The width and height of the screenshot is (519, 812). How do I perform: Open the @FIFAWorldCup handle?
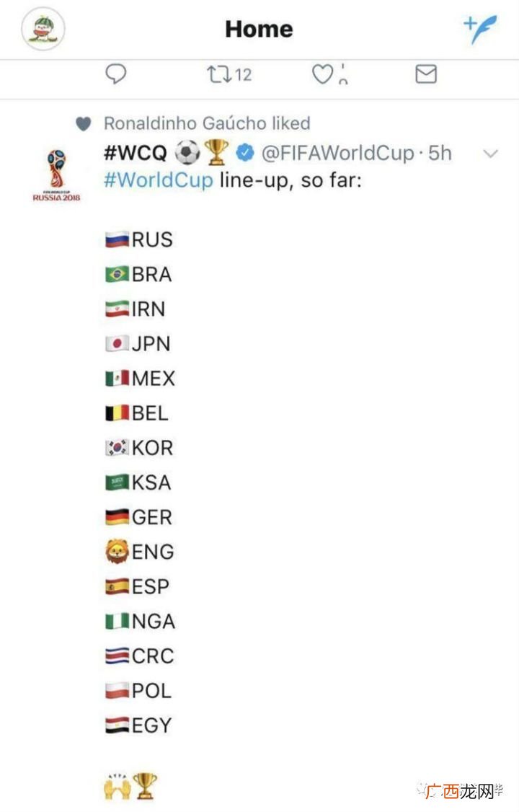[x=338, y=154]
